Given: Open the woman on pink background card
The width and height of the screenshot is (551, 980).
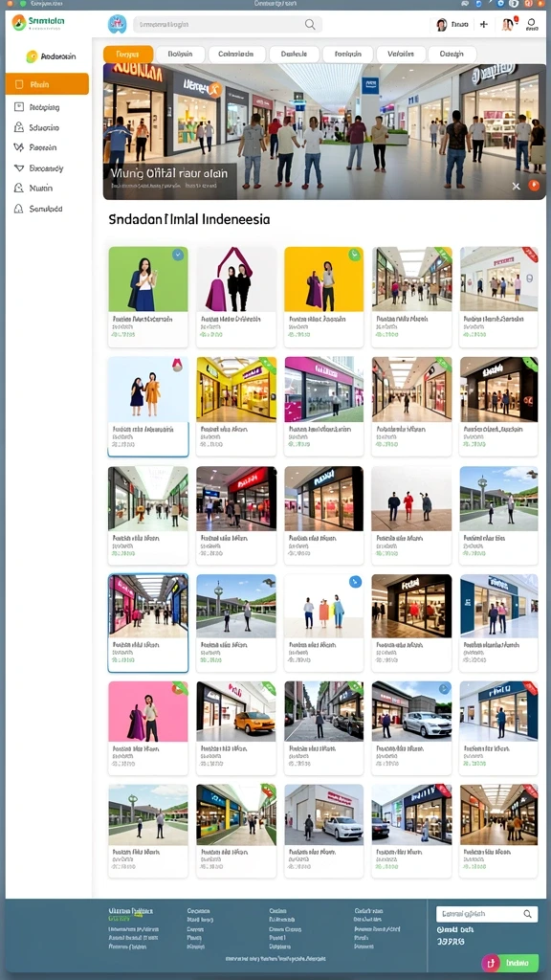Looking at the screenshot, I should tap(148, 711).
